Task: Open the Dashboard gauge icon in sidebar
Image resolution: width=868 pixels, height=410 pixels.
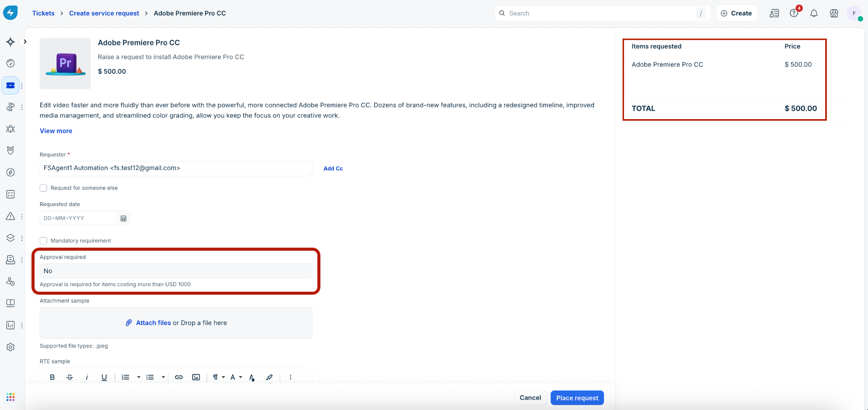Action: point(11,63)
